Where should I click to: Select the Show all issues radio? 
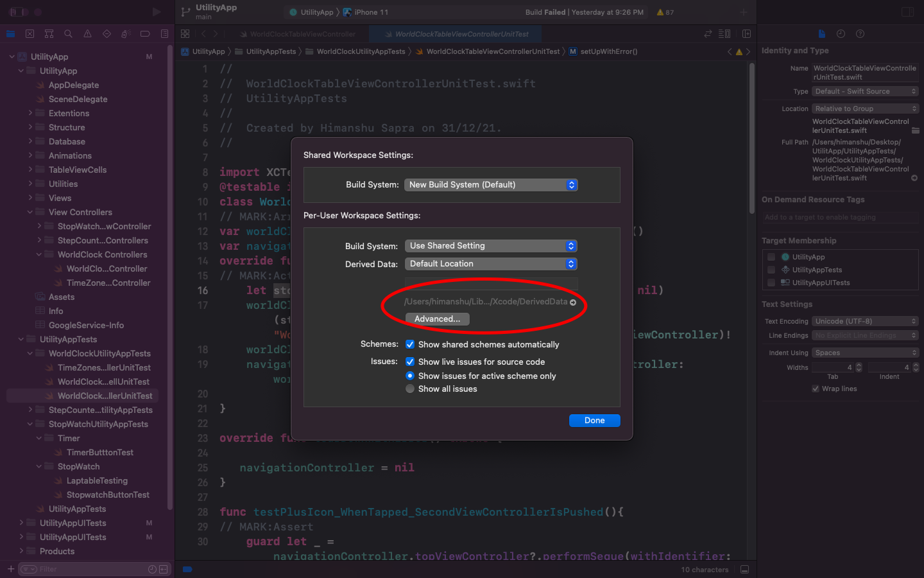(410, 389)
